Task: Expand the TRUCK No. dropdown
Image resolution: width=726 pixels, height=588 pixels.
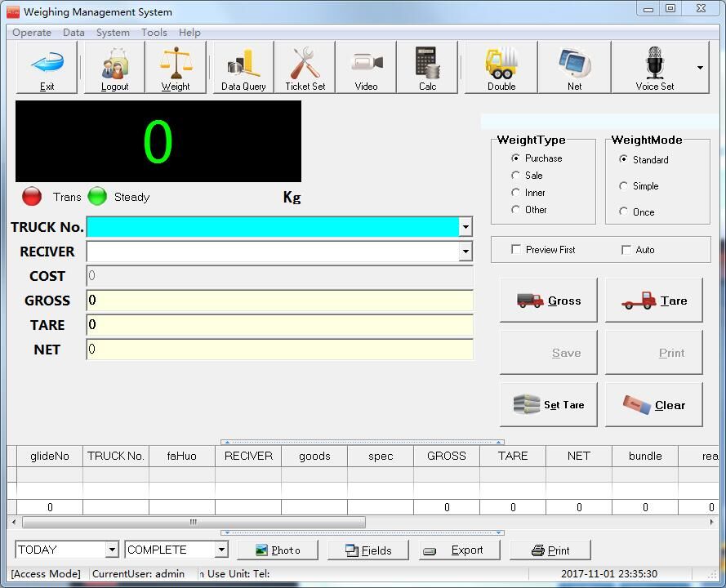Action: pyautogui.click(x=465, y=226)
